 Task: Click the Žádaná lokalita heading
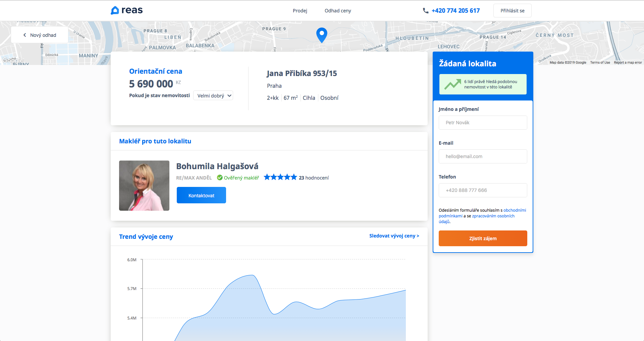(x=468, y=64)
